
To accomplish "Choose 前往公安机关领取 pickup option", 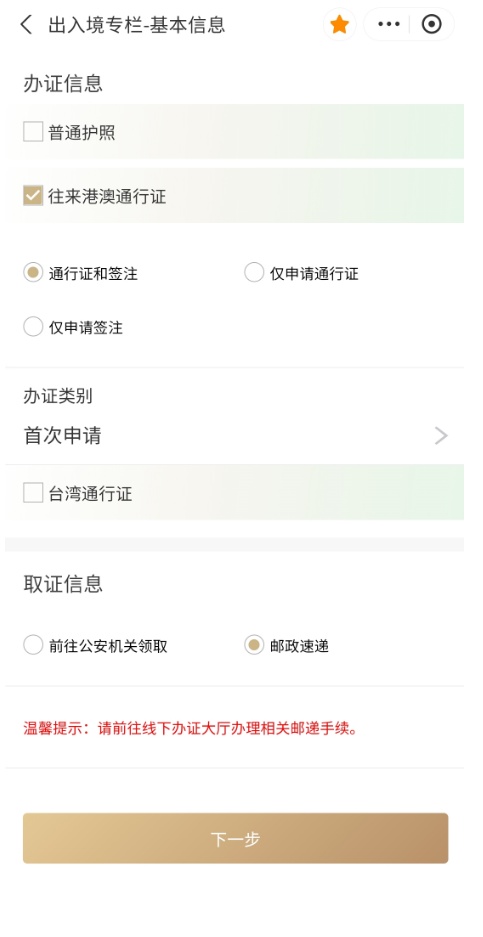I will pyautogui.click(x=33, y=645).
